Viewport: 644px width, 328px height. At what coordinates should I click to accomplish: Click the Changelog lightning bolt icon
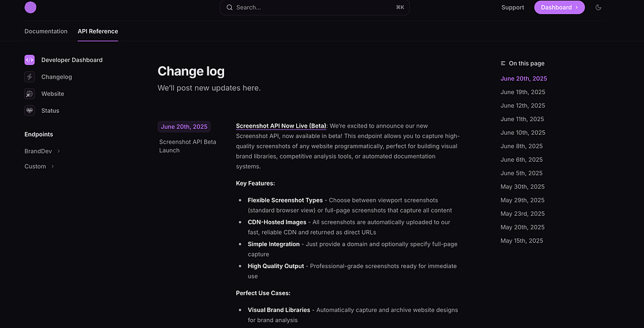tap(30, 77)
